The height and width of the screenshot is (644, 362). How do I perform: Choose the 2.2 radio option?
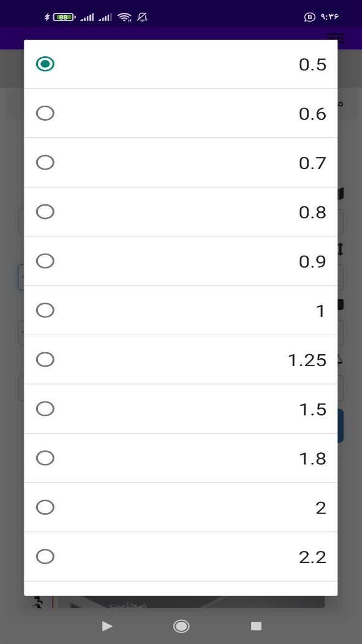coord(180,557)
